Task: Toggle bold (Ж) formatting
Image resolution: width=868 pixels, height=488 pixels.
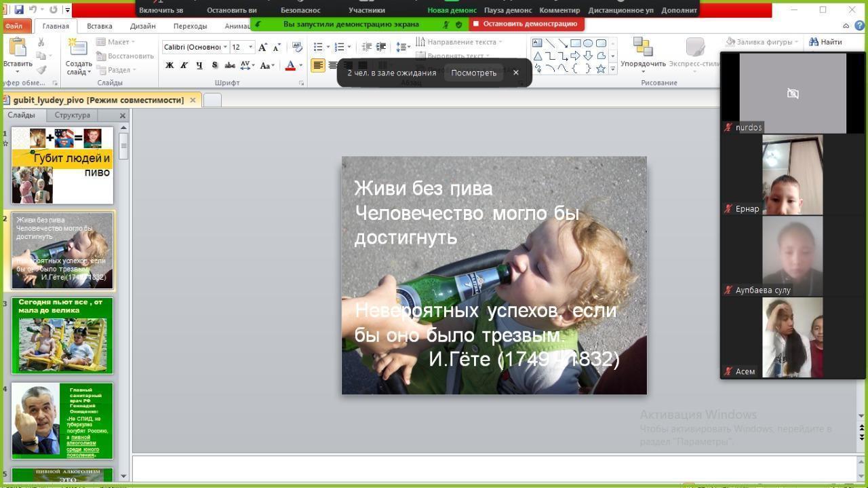Action: tap(170, 65)
